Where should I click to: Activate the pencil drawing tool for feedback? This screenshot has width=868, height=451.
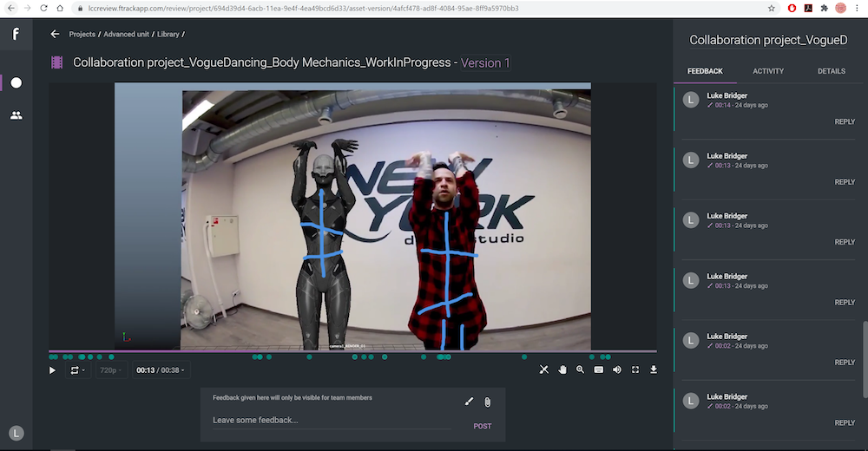click(469, 402)
